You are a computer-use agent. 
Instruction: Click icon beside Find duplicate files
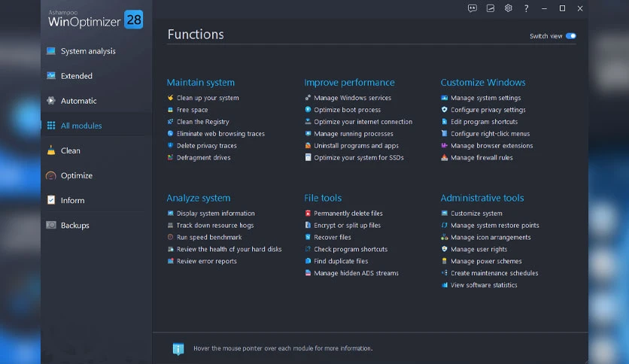(x=308, y=261)
